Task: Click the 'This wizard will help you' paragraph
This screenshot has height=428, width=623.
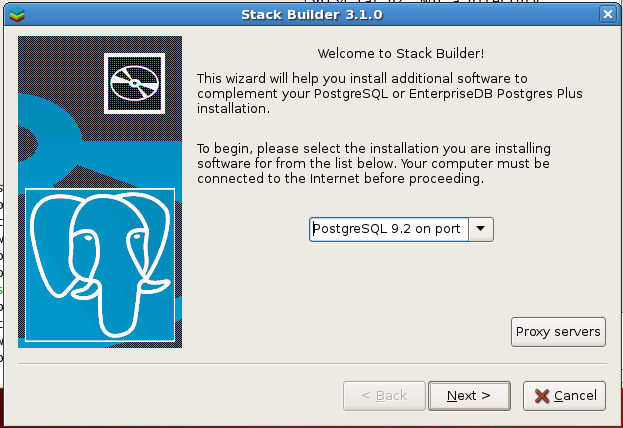Action: click(x=390, y=93)
